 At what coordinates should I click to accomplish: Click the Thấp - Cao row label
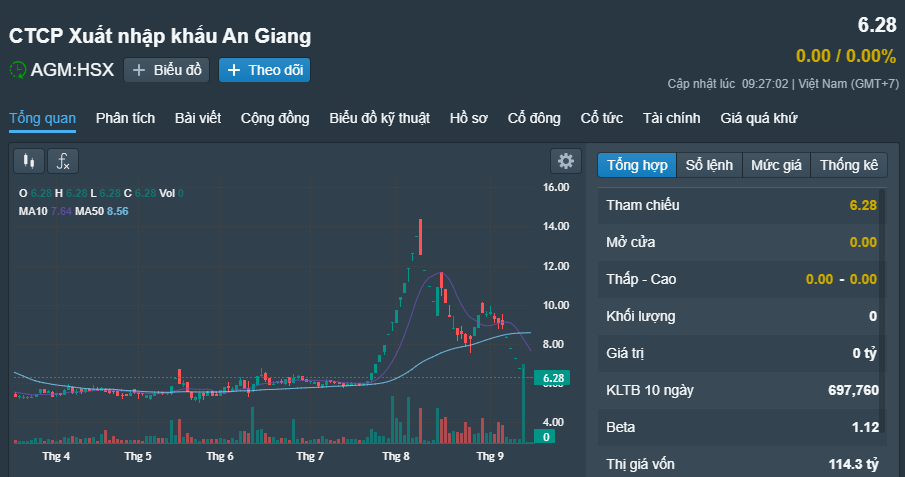point(641,280)
